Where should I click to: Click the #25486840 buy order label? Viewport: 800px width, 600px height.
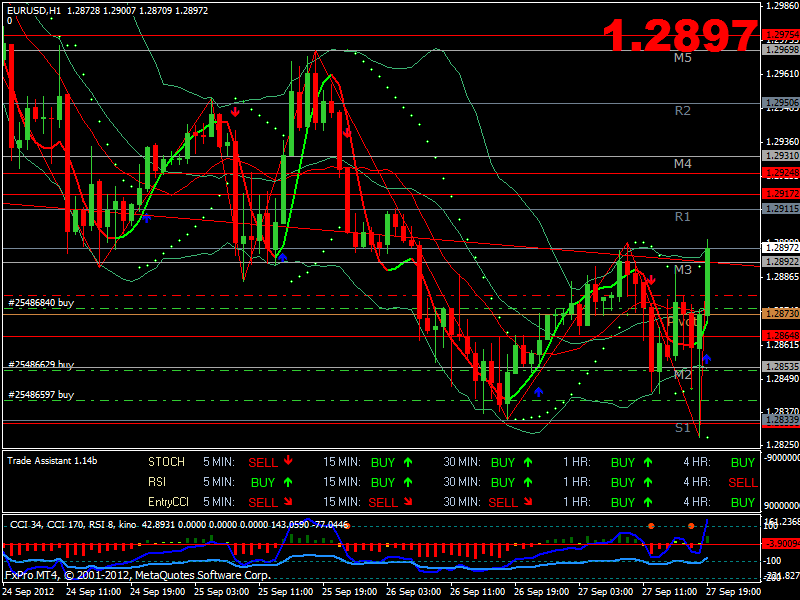(41, 303)
